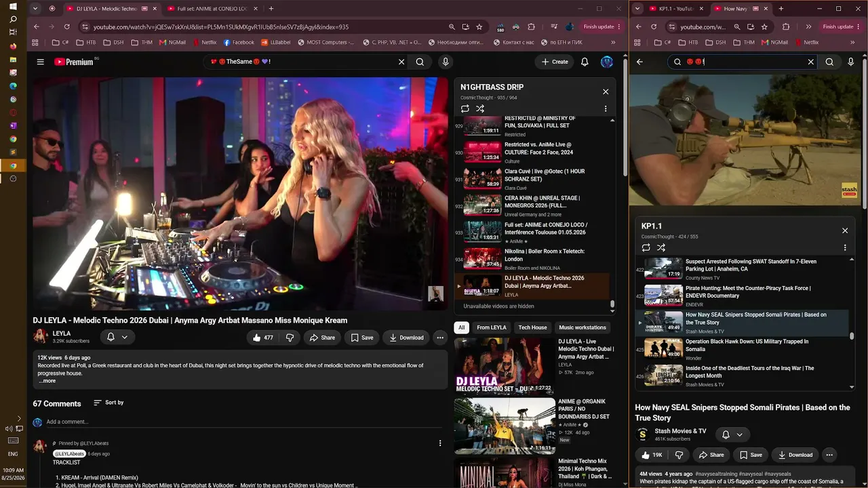Open notification dropdown for Stash Movies & TV
This screenshot has height=488, width=868.
click(732, 434)
